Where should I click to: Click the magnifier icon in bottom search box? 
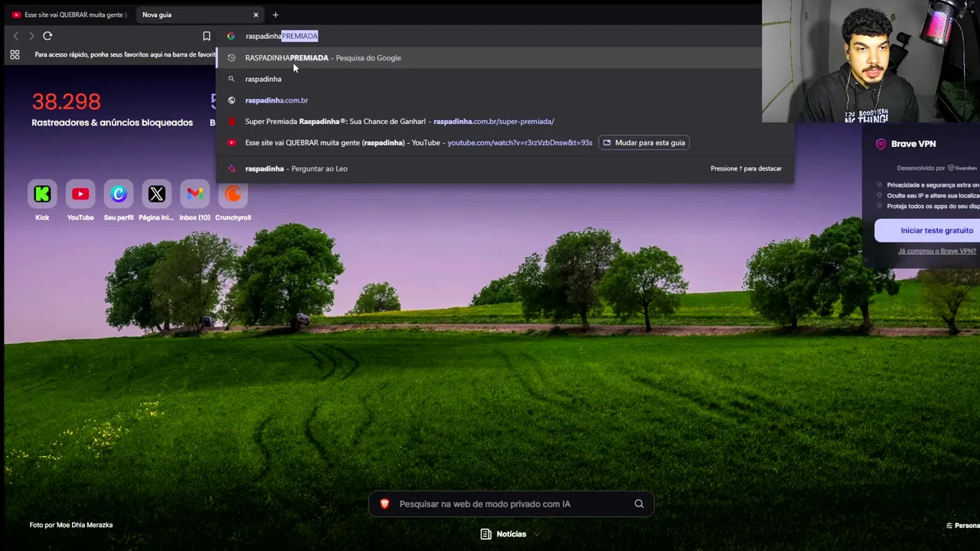(x=639, y=504)
